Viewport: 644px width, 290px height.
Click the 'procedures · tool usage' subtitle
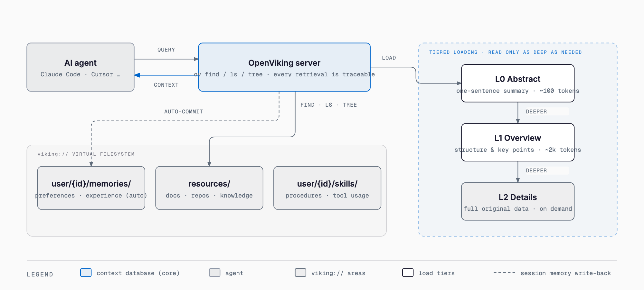[x=327, y=196]
